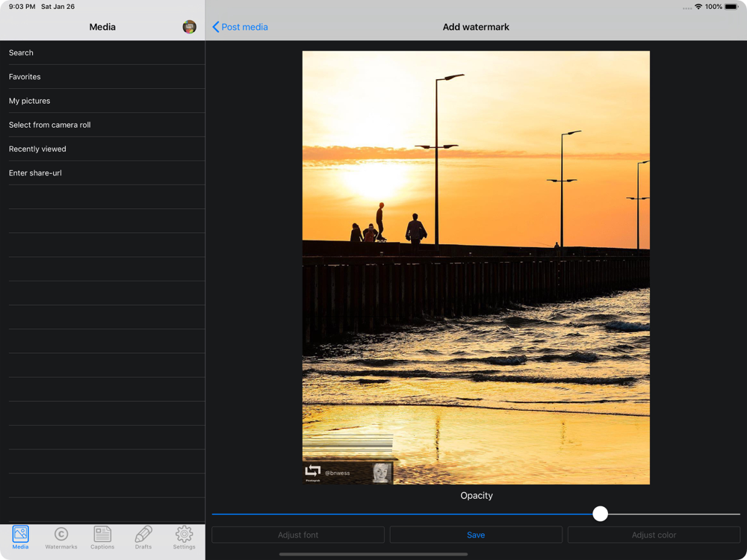This screenshot has height=560, width=747.
Task: Click the Add watermark title
Action: point(476,27)
